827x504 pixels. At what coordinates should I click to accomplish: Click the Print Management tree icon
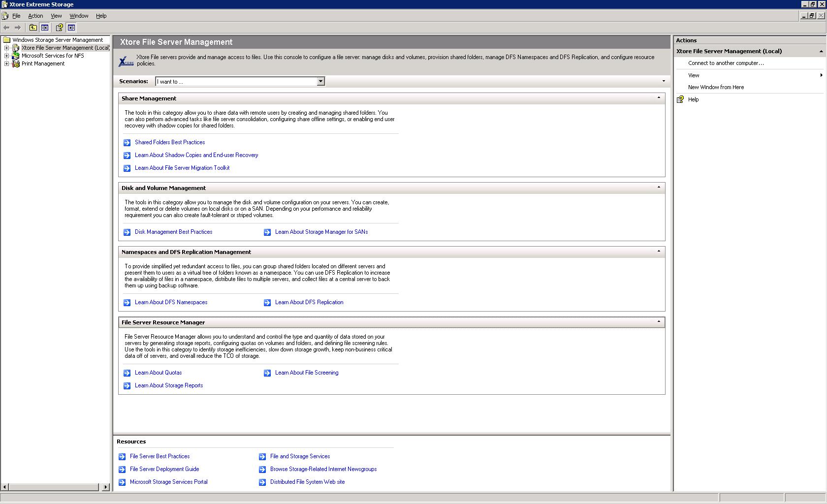16,63
